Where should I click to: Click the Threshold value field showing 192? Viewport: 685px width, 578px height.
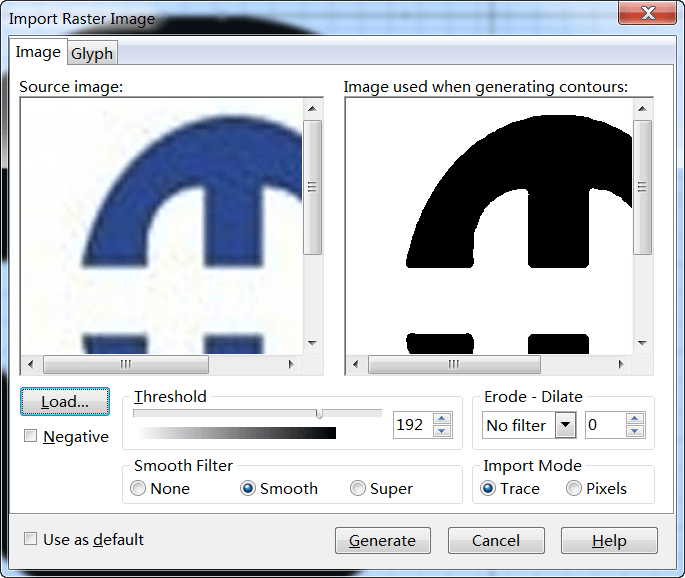point(413,425)
